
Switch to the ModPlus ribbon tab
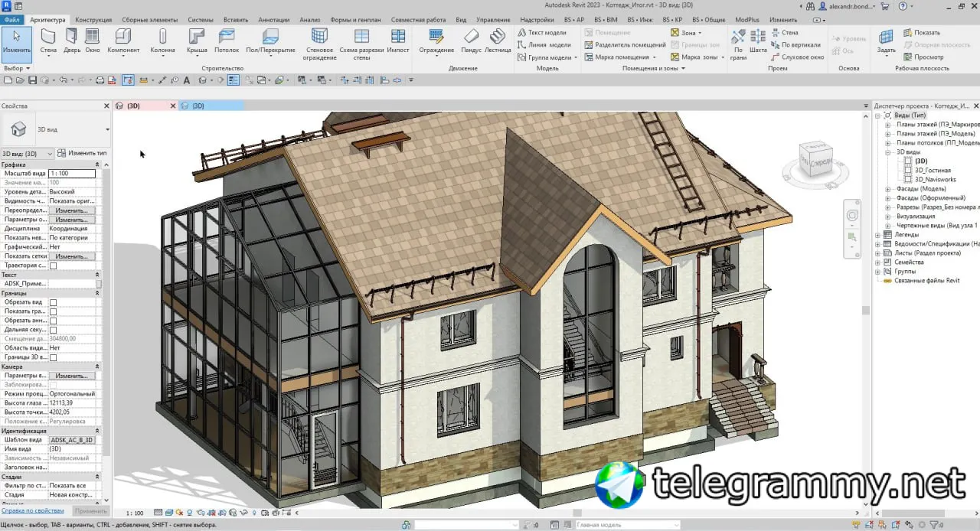coord(748,19)
